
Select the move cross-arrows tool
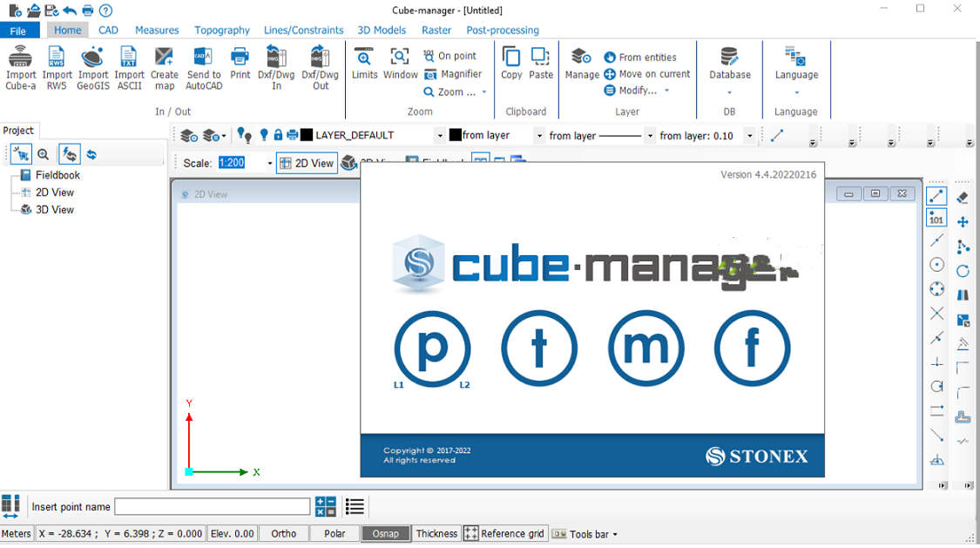[963, 222]
